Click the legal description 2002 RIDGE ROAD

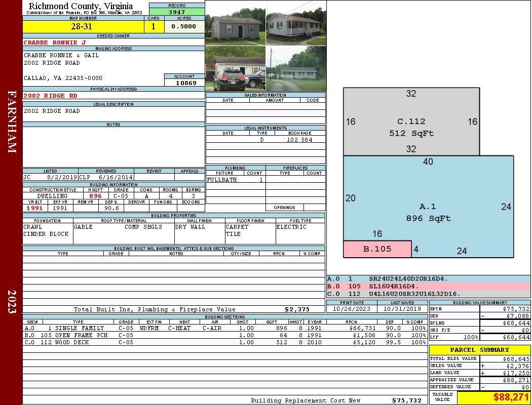pos(52,111)
